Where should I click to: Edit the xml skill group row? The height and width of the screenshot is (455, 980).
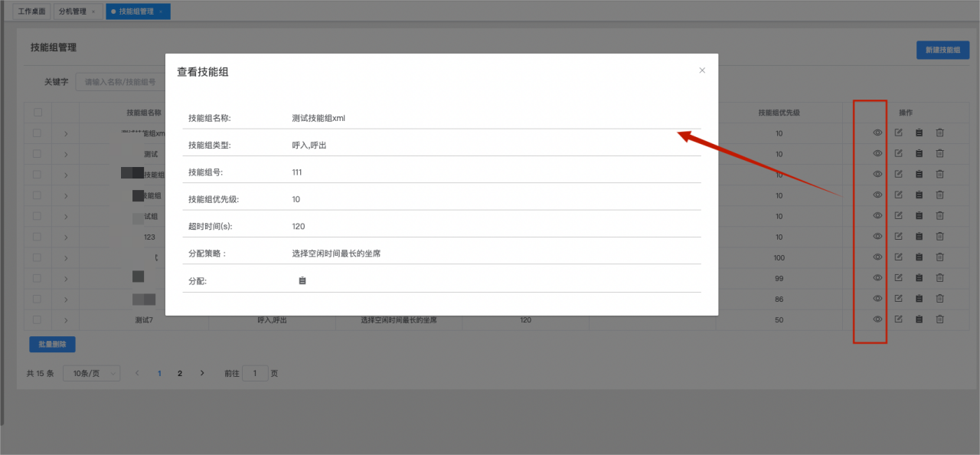click(x=899, y=133)
